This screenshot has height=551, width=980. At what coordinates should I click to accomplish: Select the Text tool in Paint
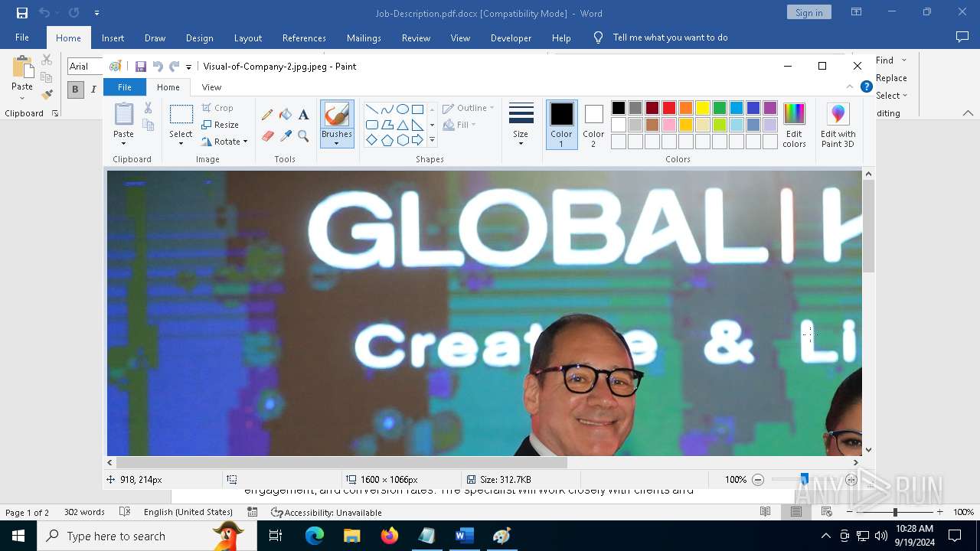303,115
